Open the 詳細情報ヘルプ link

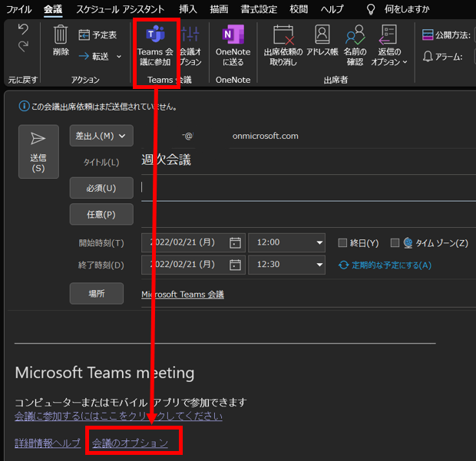pos(48,443)
